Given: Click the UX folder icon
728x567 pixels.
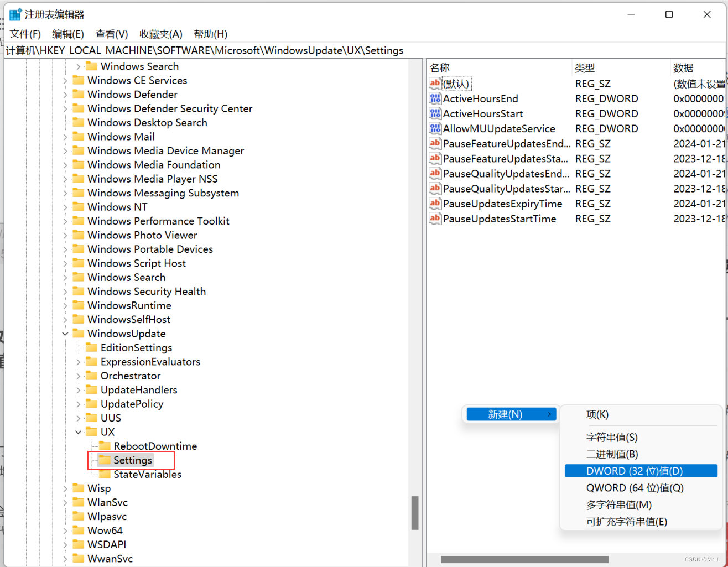Looking at the screenshot, I should tap(92, 432).
